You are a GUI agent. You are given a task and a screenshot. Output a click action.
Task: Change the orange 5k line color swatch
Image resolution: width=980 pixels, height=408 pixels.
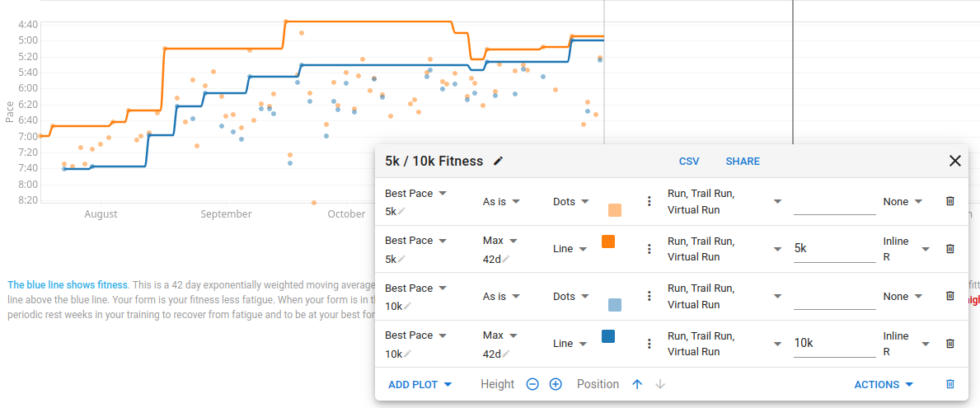(608, 242)
